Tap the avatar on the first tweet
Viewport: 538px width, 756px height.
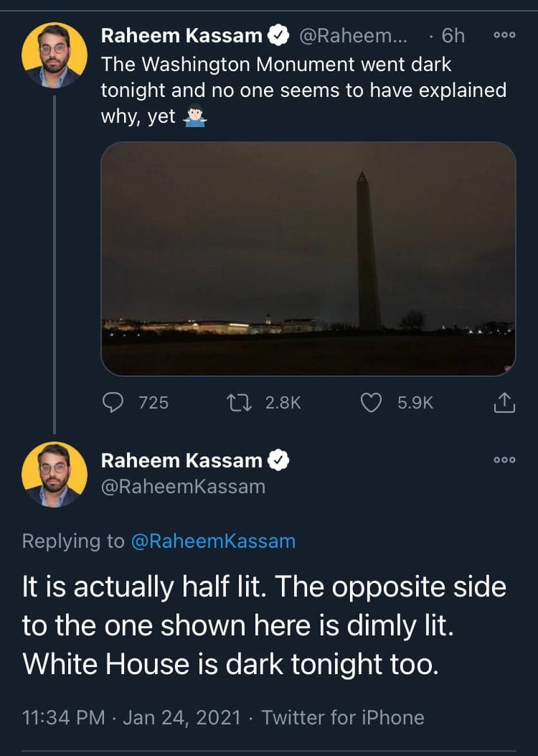[55, 55]
